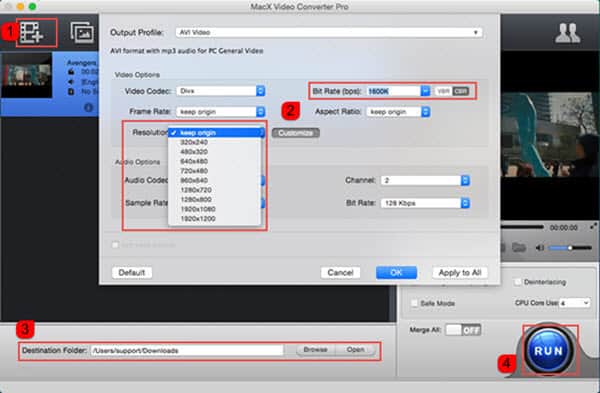Choose 960x640 resolution
Image resolution: width=600 pixels, height=393 pixels.
point(215,180)
